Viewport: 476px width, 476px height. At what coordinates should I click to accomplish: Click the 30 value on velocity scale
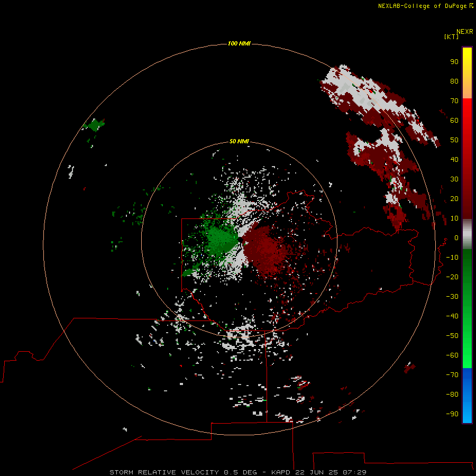[454, 179]
